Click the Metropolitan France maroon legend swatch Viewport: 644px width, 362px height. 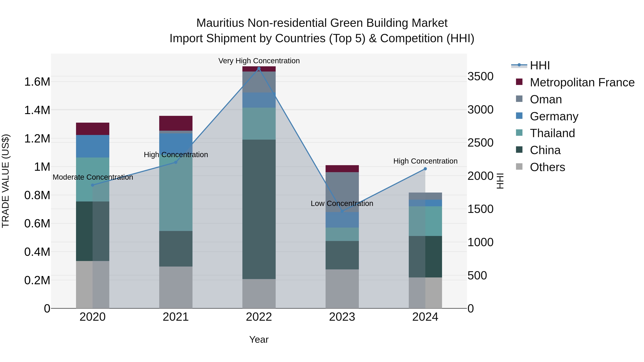(x=519, y=82)
